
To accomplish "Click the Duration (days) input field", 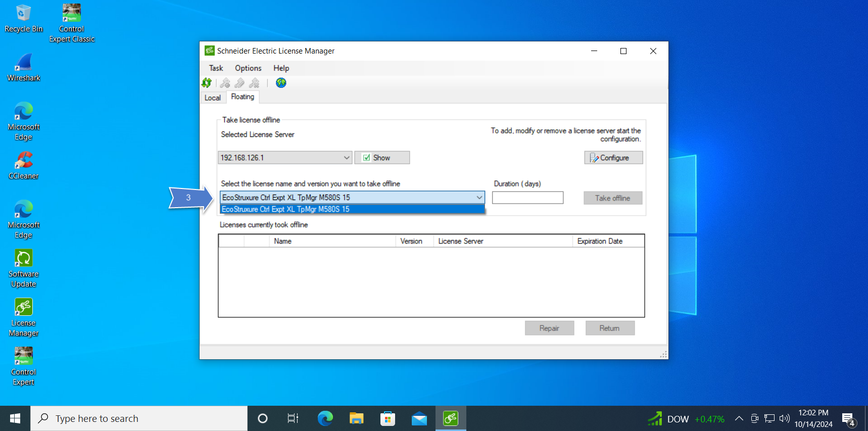I will (x=528, y=198).
